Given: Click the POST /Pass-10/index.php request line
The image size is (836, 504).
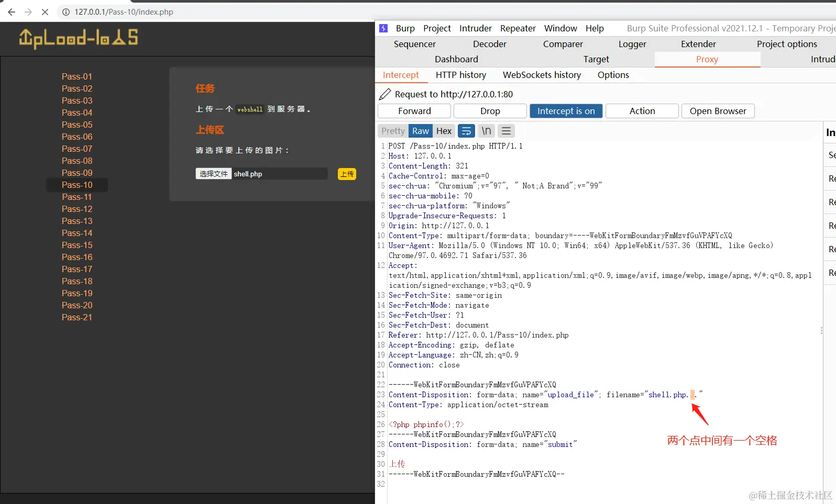Looking at the screenshot, I should 455,146.
